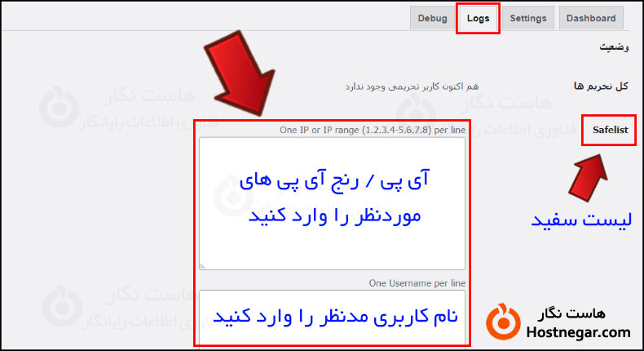Select the 'وضعیت' heading
Screen dimensions: 644x351
click(614, 47)
